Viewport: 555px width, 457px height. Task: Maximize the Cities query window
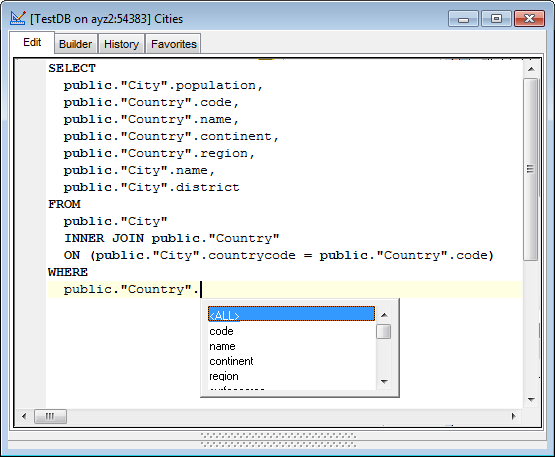pyautogui.click(x=496, y=18)
